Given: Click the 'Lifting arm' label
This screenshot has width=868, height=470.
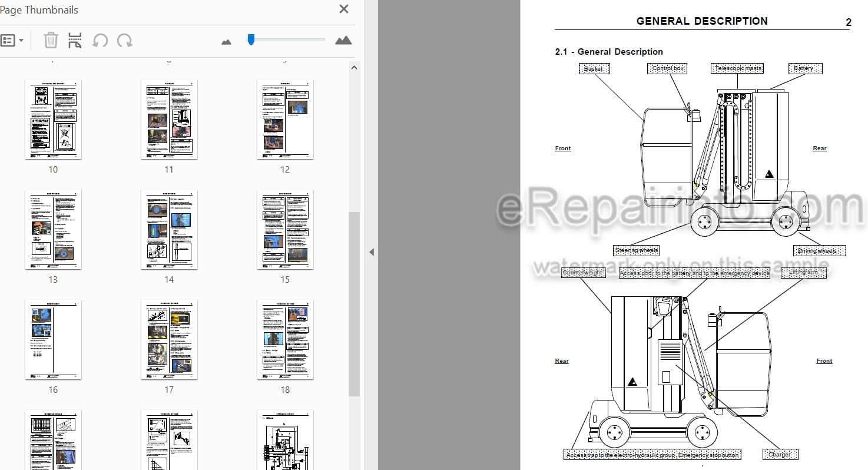Looking at the screenshot, I should point(804,273).
